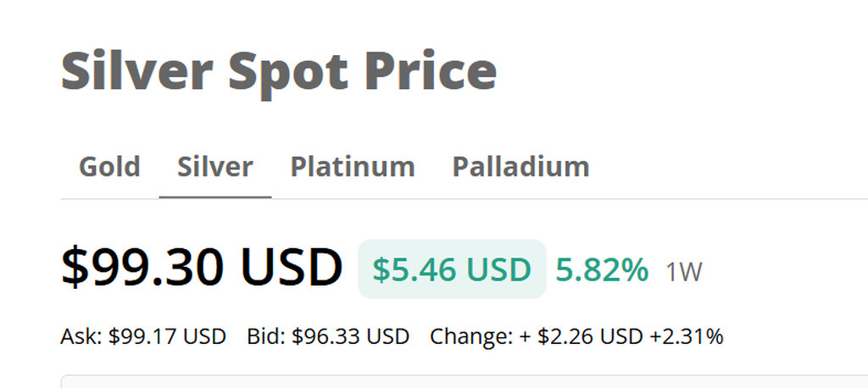868x388 pixels.
Task: Click the $96.33 USD bid value
Action: pos(350,337)
